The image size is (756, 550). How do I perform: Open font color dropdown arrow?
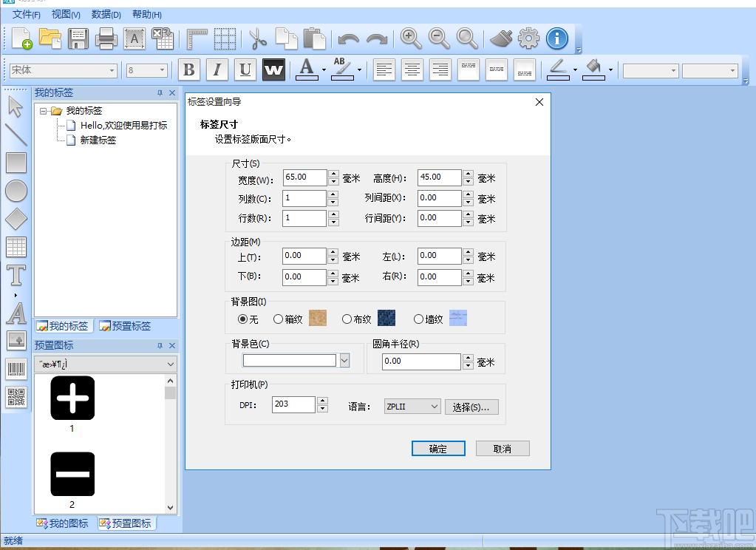tap(324, 70)
